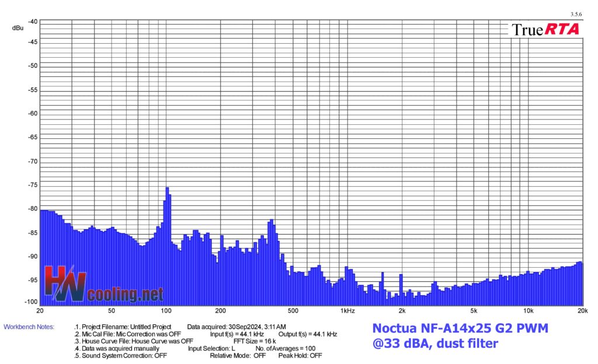The height and width of the screenshot is (364, 598).
Task: Select the House Curve File note
Action: pyautogui.click(x=134, y=341)
